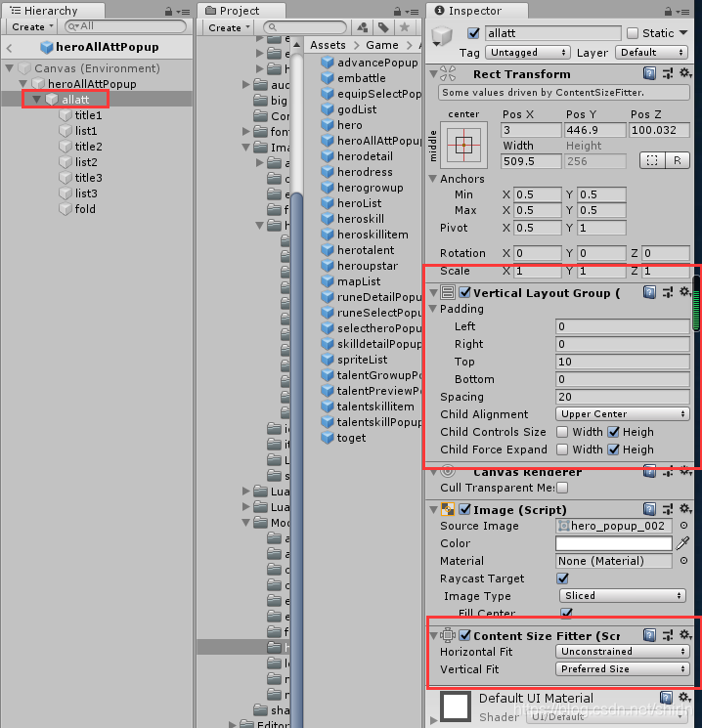Open Rect Transform gear settings menu
Viewport: 702px width, 728px height.
tap(685, 73)
